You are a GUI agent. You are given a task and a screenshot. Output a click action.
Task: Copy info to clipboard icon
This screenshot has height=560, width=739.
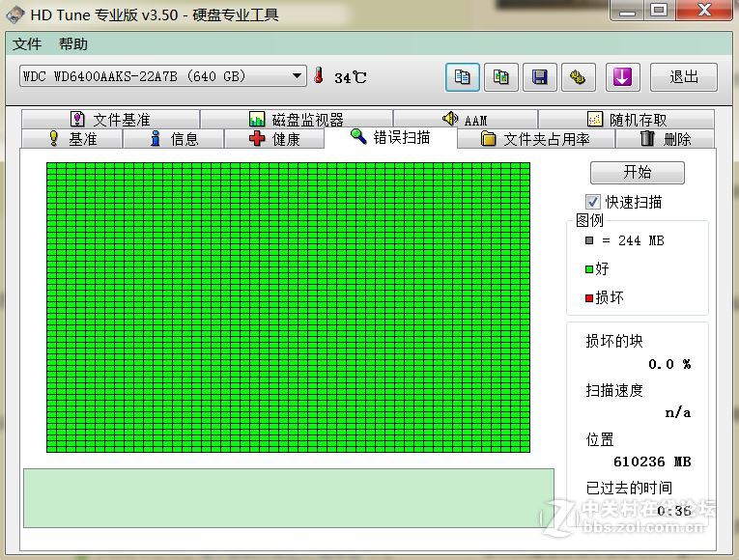463,77
